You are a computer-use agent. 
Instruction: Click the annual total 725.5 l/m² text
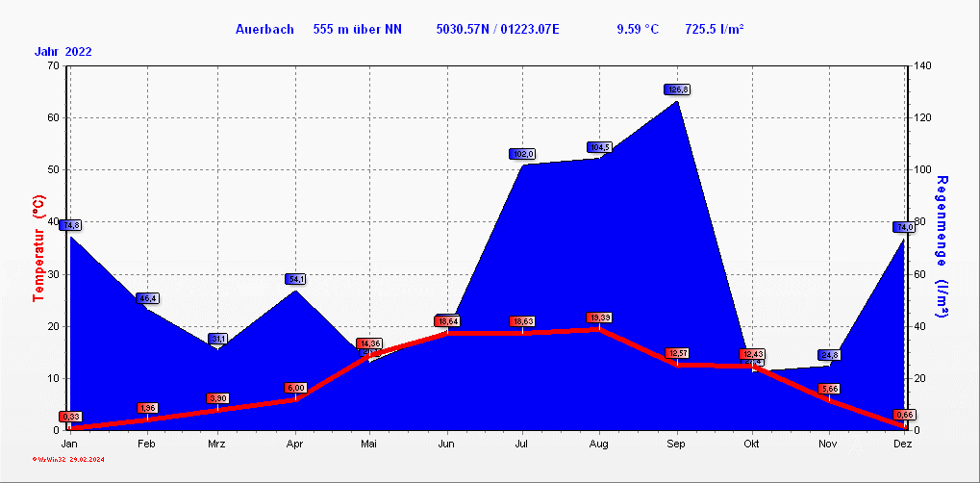pyautogui.click(x=714, y=29)
